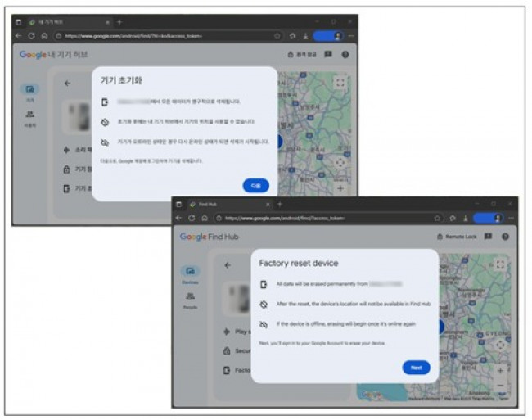Open a new tab next to Find Hub tab
Image resolution: width=532 pixels, height=420 pixels.
point(279,204)
